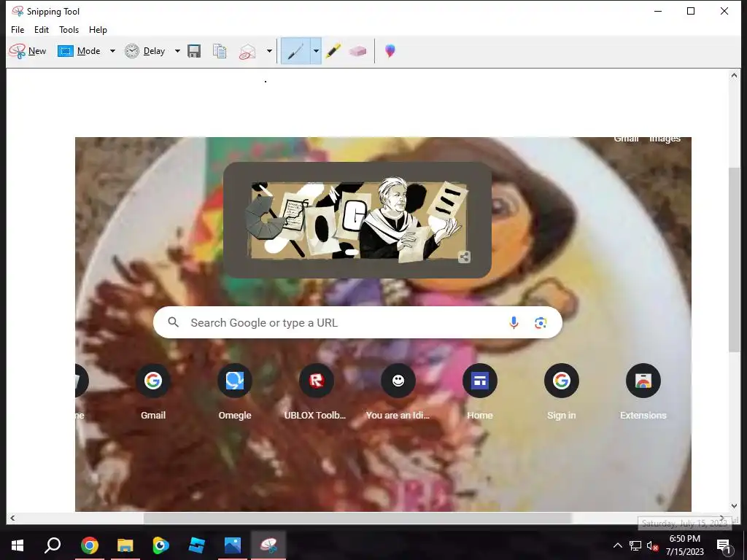
Task: Open the Delay timer button
Action: tap(145, 51)
